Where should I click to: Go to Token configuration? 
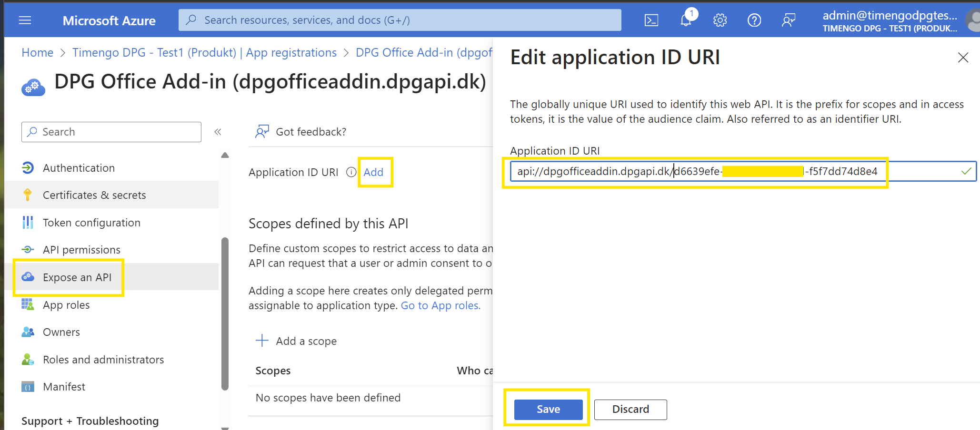coord(91,223)
